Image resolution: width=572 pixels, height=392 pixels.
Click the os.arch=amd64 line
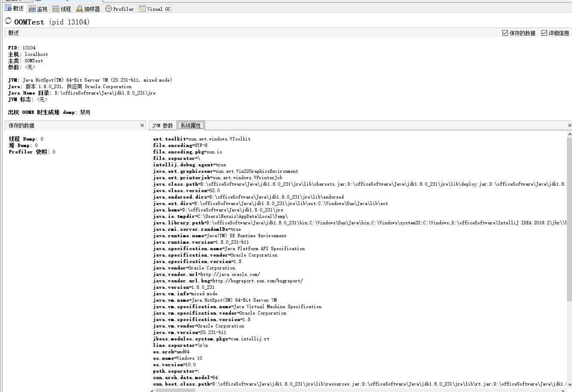(x=171, y=352)
